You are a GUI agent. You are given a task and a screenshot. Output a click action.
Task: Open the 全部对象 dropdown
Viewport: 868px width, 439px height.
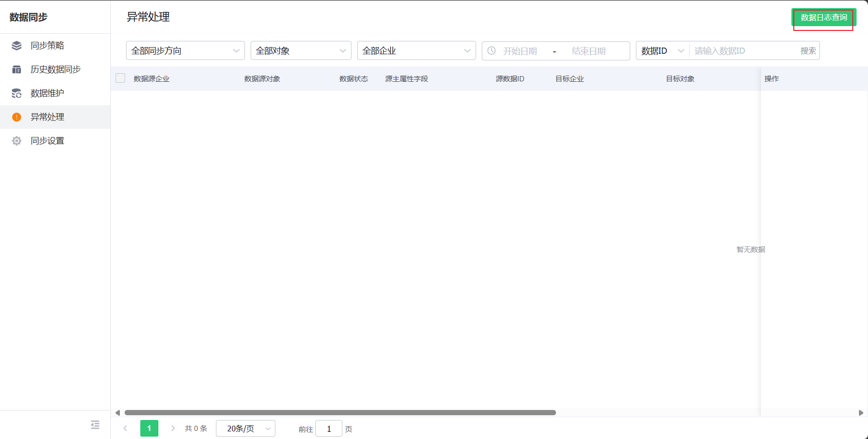point(301,50)
